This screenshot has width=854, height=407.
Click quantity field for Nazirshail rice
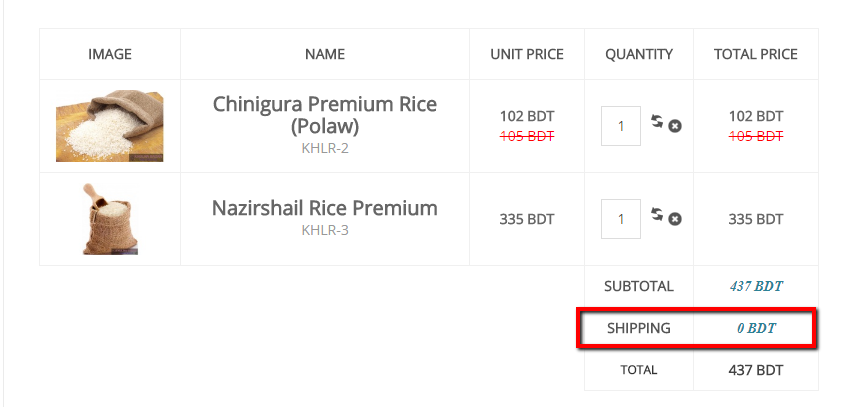coord(621,218)
